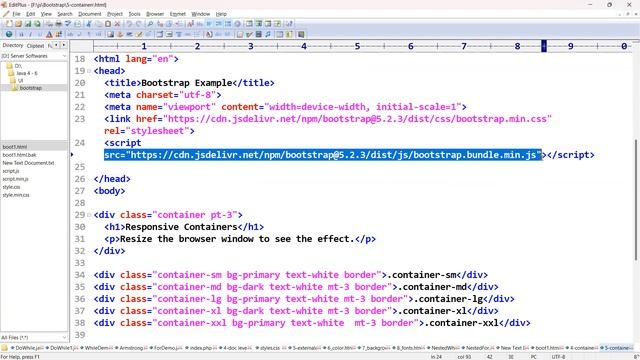Open the color palette grid icon
Screen dimensions: 640x360
pos(58,35)
